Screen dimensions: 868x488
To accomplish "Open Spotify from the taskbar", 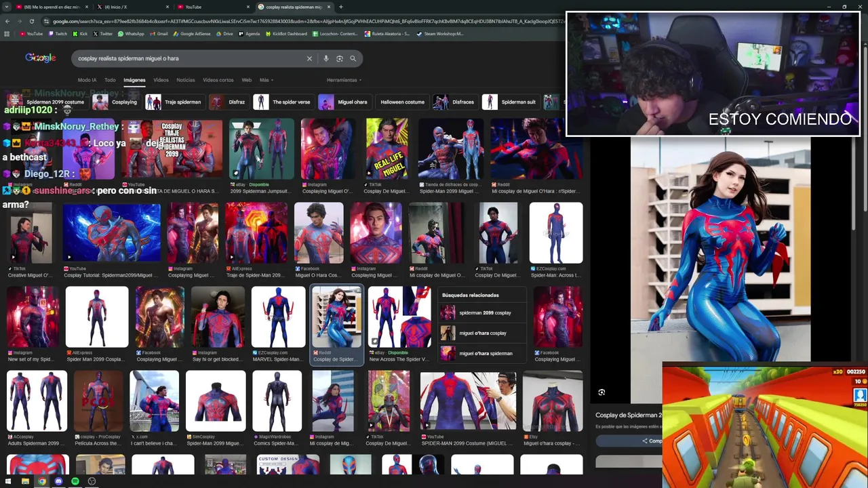I will click(x=75, y=481).
